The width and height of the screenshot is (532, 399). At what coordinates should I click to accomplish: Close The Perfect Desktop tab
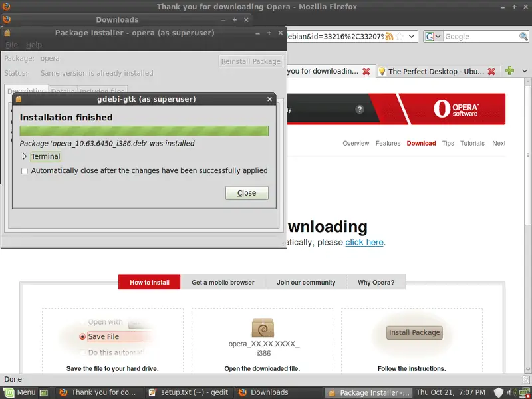tap(491, 72)
